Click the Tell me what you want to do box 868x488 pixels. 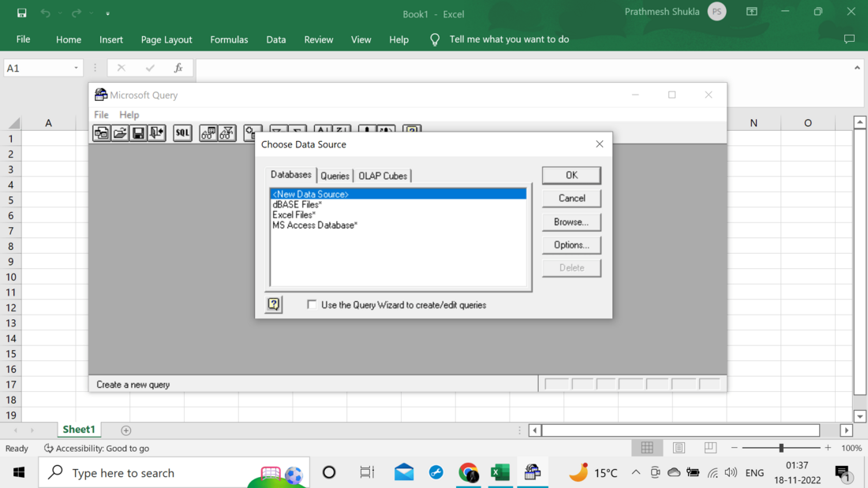[x=509, y=39]
